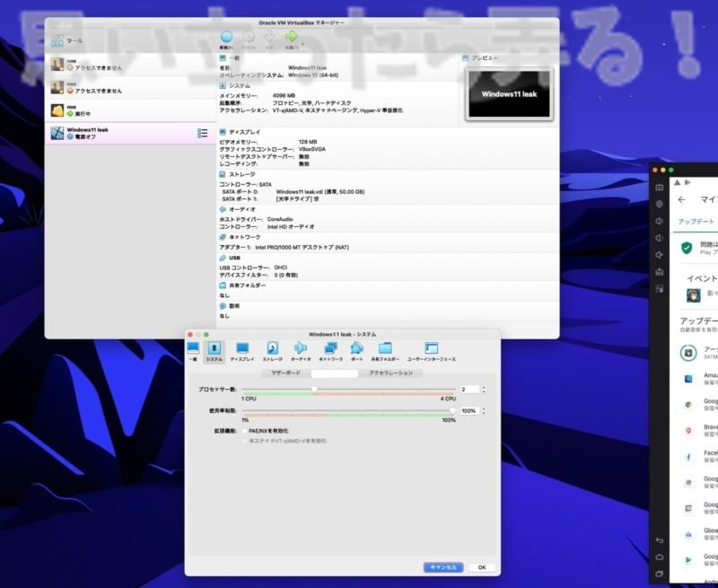Open the Storage (ストレージ) header in details pane
The height and width of the screenshot is (588, 718).
coord(237,174)
